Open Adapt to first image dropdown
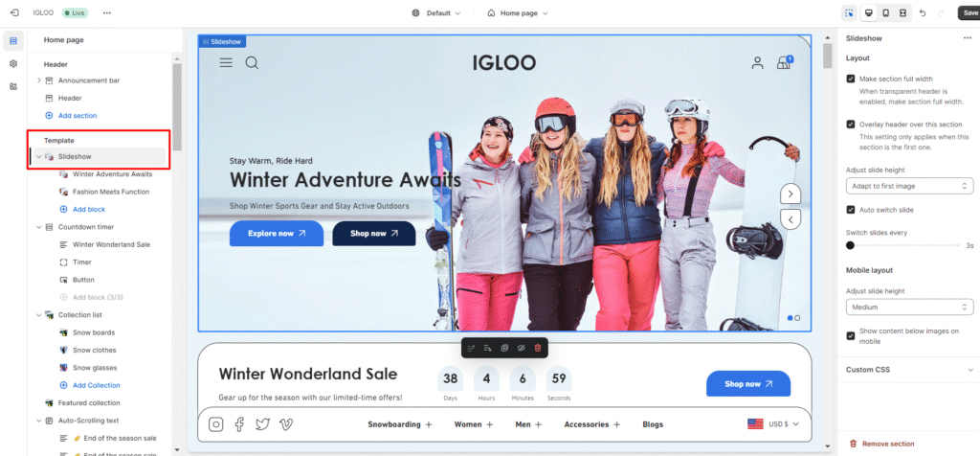 (909, 186)
